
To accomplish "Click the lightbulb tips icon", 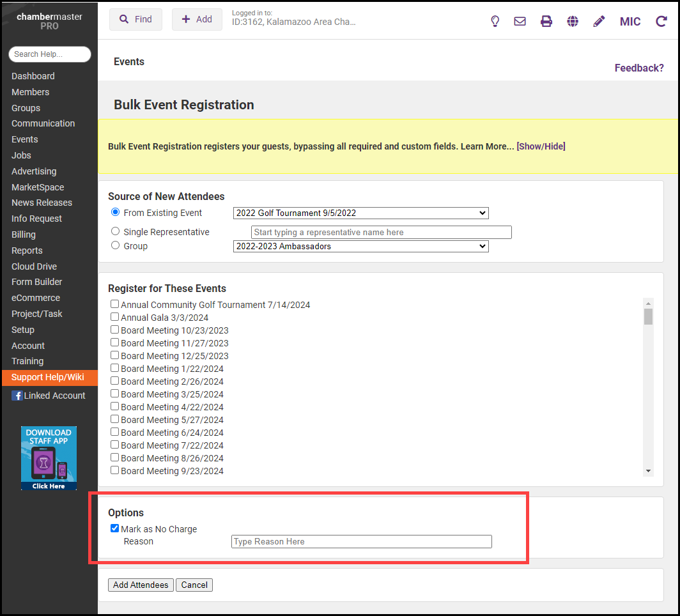I will [495, 21].
